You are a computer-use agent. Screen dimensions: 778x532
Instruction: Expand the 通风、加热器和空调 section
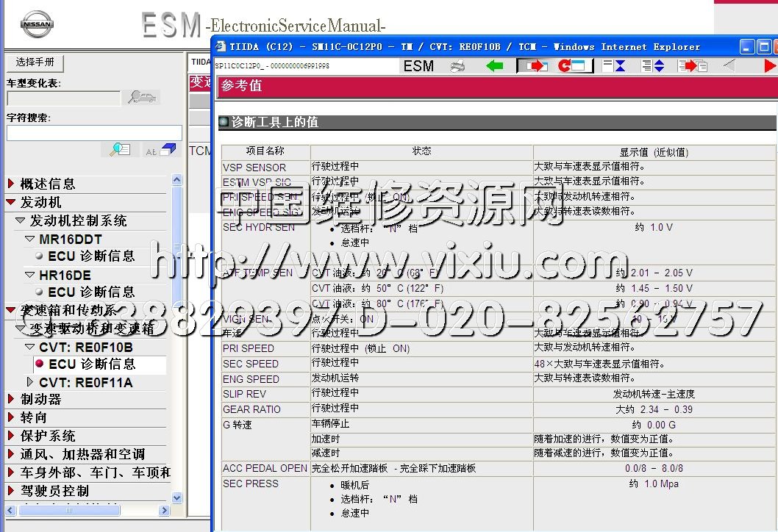pyautogui.click(x=11, y=454)
